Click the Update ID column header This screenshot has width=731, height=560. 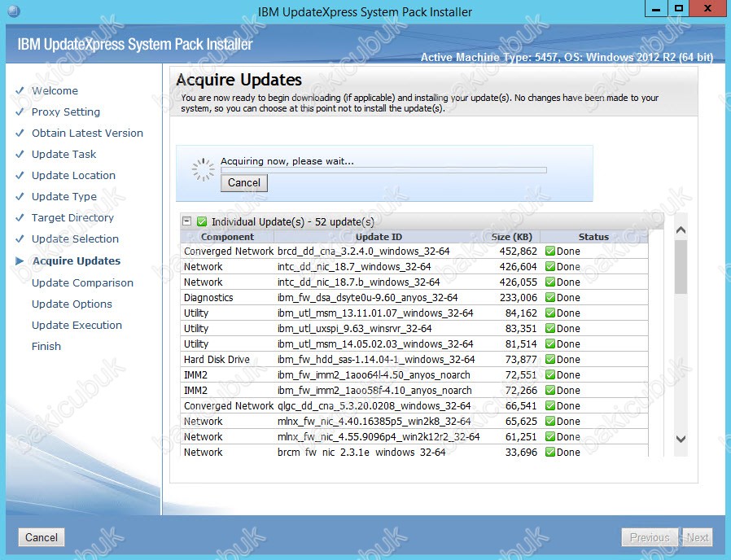point(379,236)
